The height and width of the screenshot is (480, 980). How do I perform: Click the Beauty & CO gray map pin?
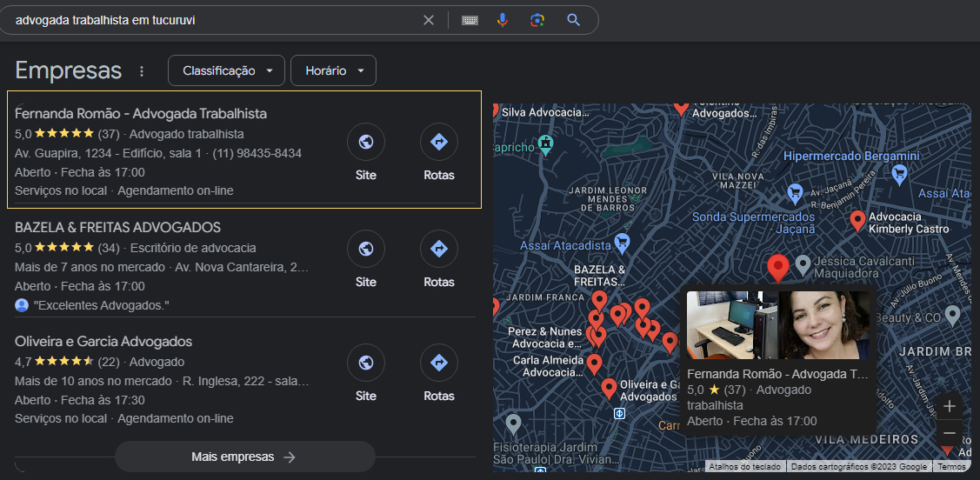click(x=952, y=316)
